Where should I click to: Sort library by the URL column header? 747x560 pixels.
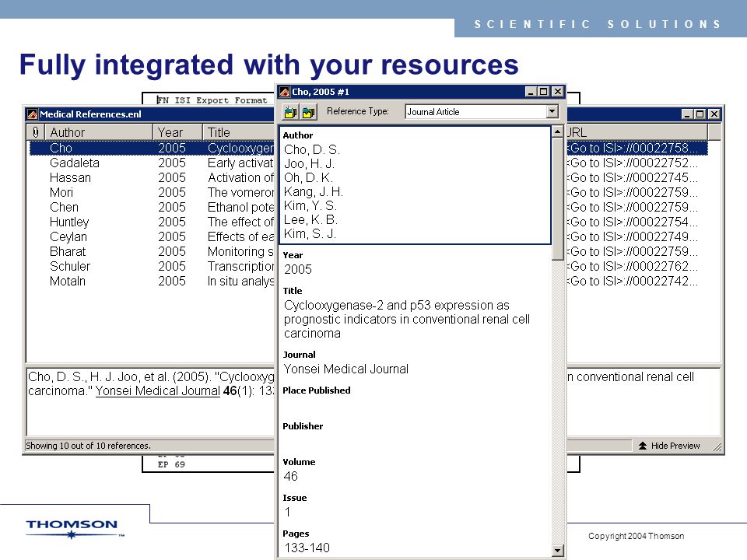(637, 132)
